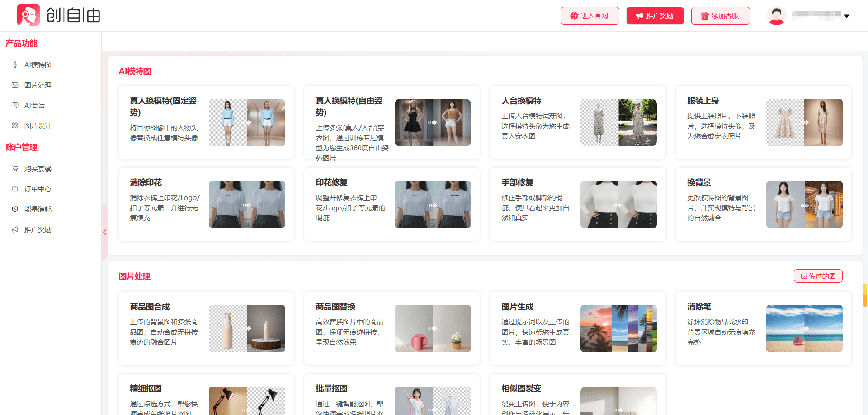
Task: Click the 真人换模特(自由姿势) preview thumbnail
Action: coord(433,122)
